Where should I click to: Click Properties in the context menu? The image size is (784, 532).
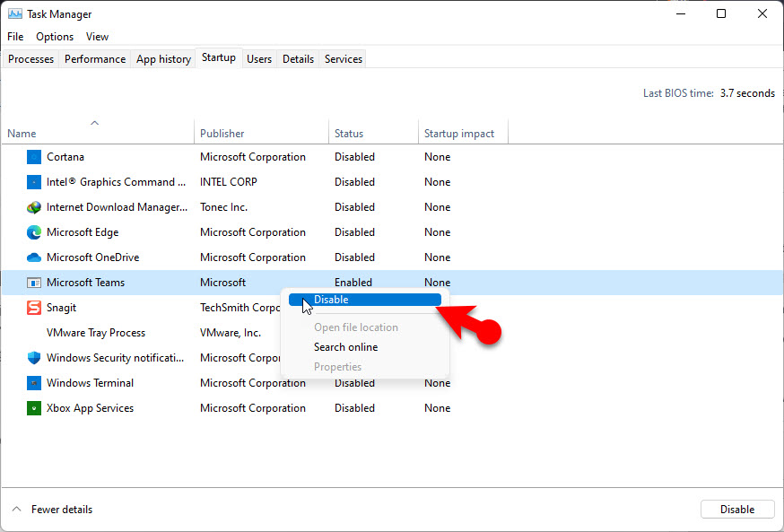[x=337, y=367]
